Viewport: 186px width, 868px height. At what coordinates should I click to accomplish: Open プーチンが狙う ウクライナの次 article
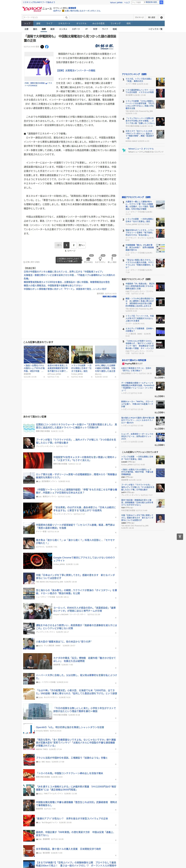(x=76, y=441)
